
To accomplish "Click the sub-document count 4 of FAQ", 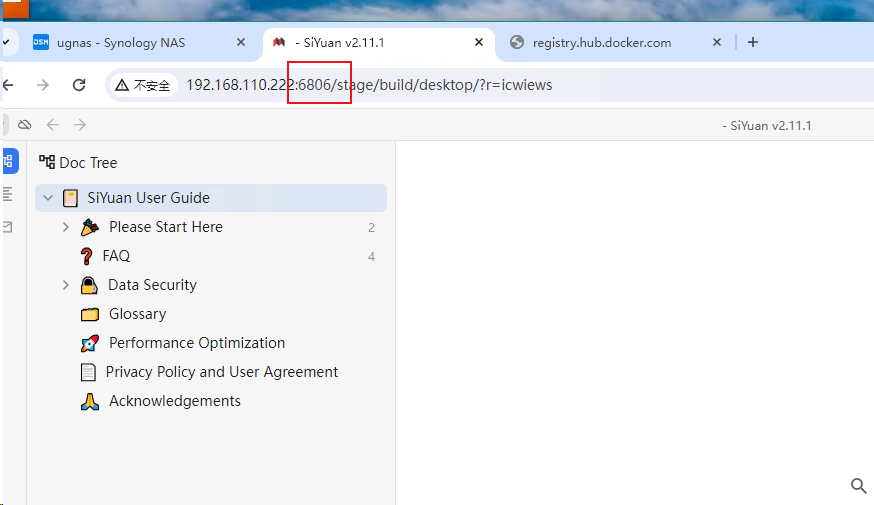I will 371,256.
